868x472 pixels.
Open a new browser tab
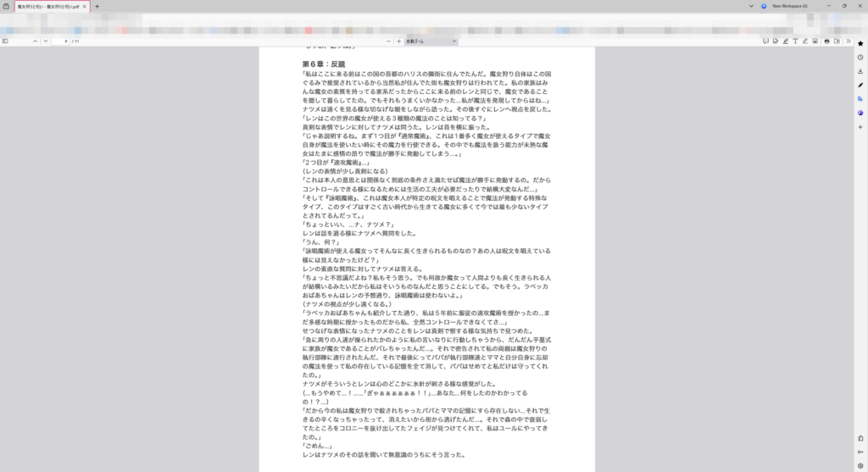(x=97, y=7)
